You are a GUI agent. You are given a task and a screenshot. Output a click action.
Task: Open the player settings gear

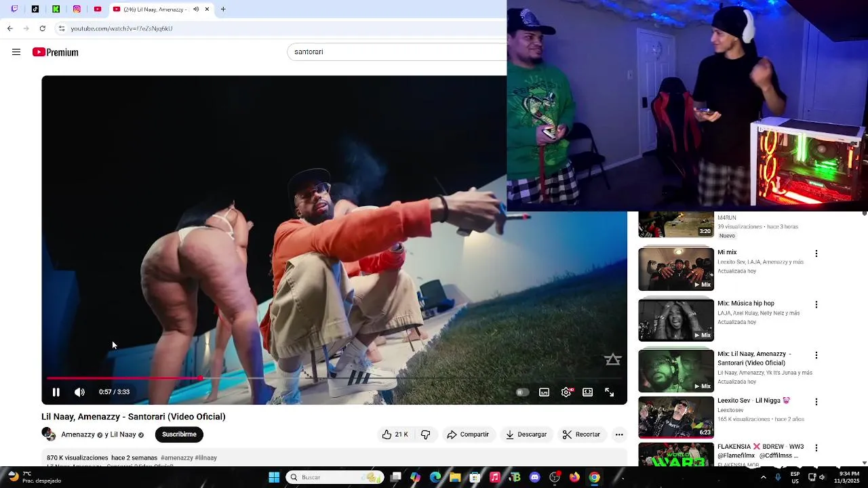566,392
